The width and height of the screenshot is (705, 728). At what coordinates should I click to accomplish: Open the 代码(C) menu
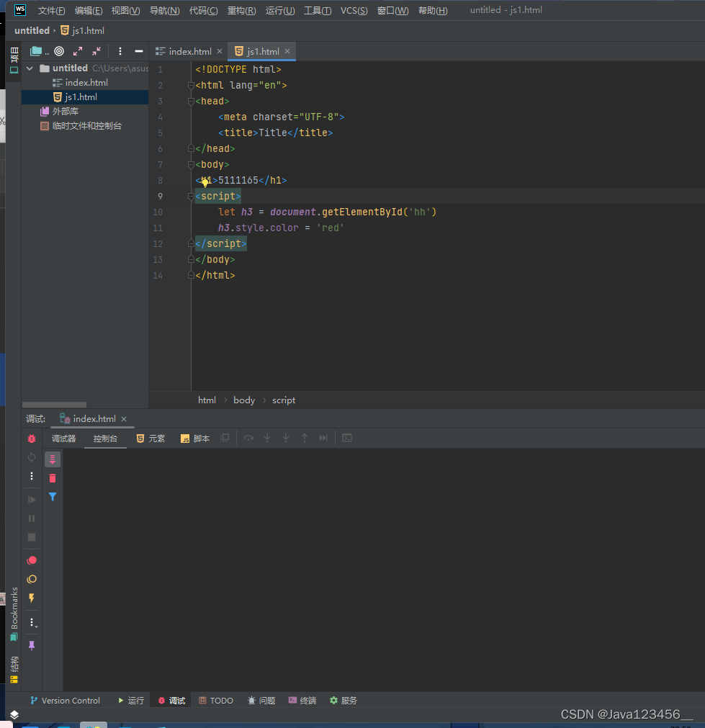coord(203,10)
